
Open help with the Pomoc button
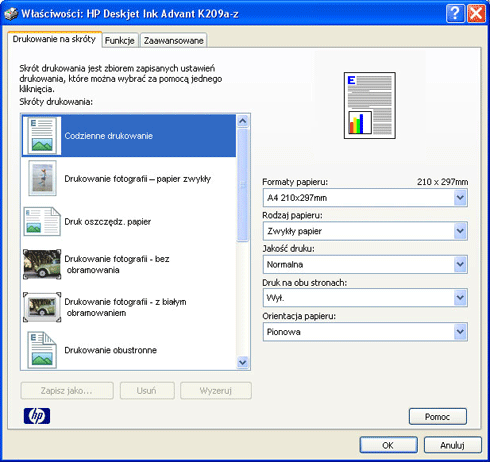click(x=438, y=417)
